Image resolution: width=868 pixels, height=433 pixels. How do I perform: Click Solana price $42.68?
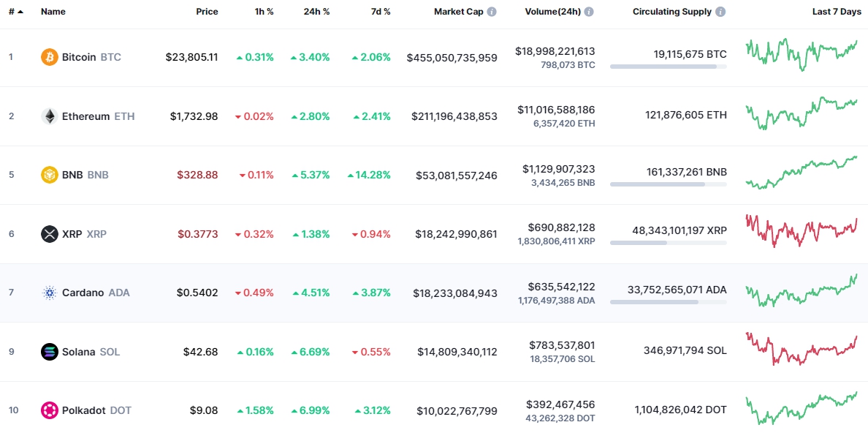[200, 352]
